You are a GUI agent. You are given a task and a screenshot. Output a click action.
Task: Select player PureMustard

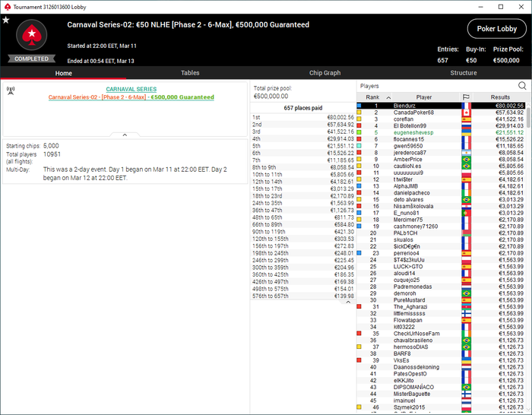pos(442,300)
